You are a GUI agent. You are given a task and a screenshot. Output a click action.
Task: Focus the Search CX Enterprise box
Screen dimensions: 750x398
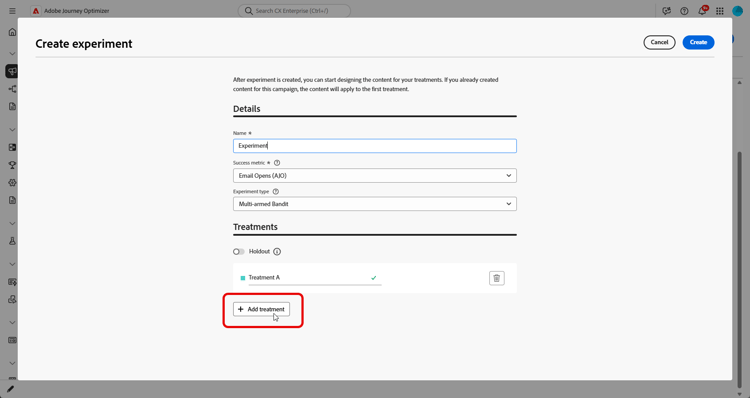[x=294, y=11]
